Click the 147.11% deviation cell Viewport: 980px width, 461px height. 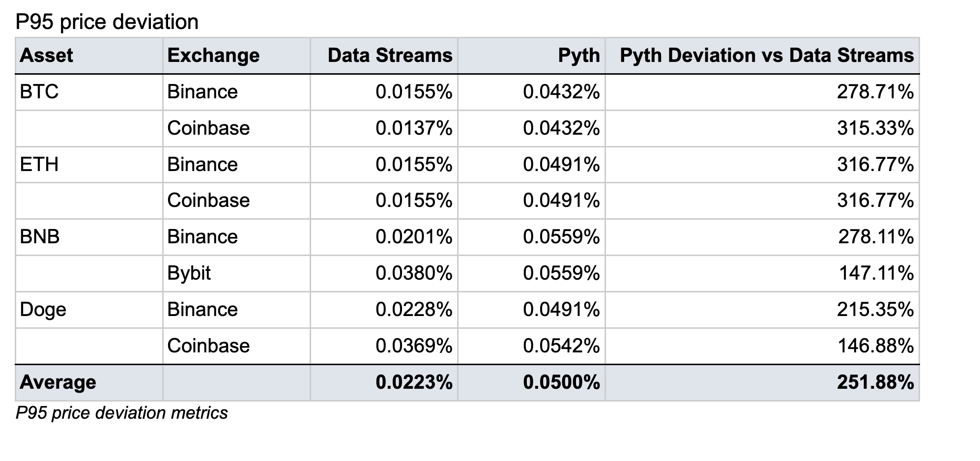pyautogui.click(x=876, y=273)
